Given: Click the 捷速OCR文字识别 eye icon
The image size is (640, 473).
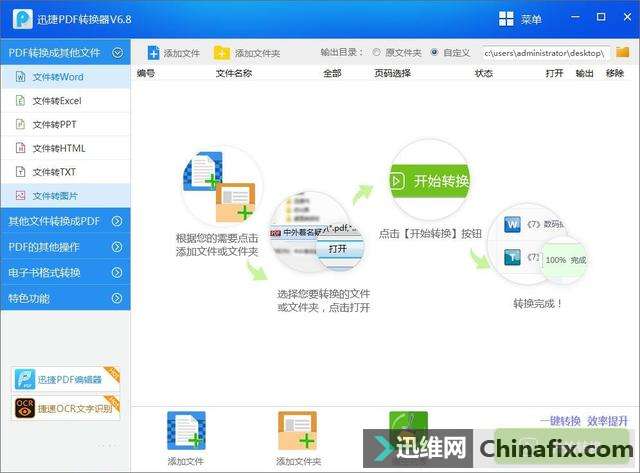Looking at the screenshot, I should click(24, 409).
